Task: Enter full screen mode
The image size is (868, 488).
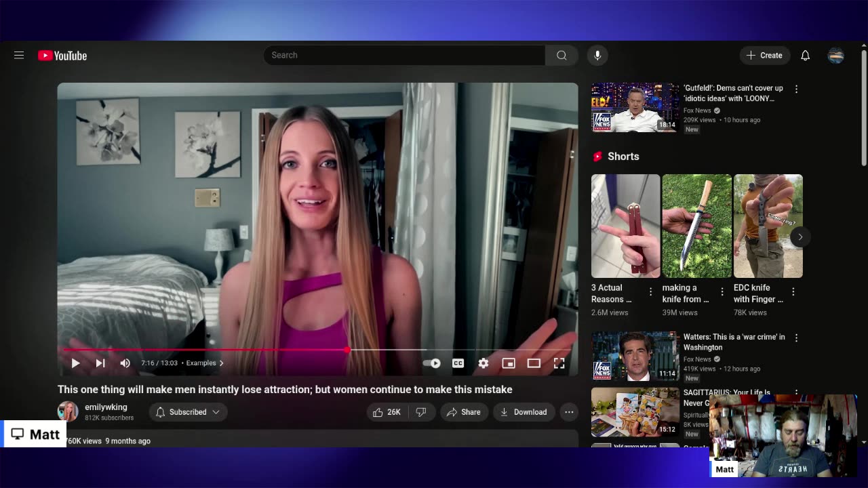Action: click(559, 363)
